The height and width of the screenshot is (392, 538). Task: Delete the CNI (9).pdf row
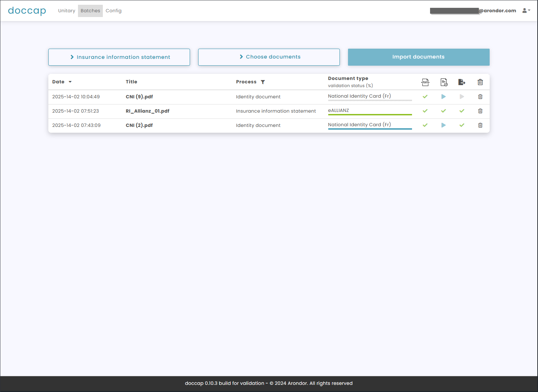(480, 97)
